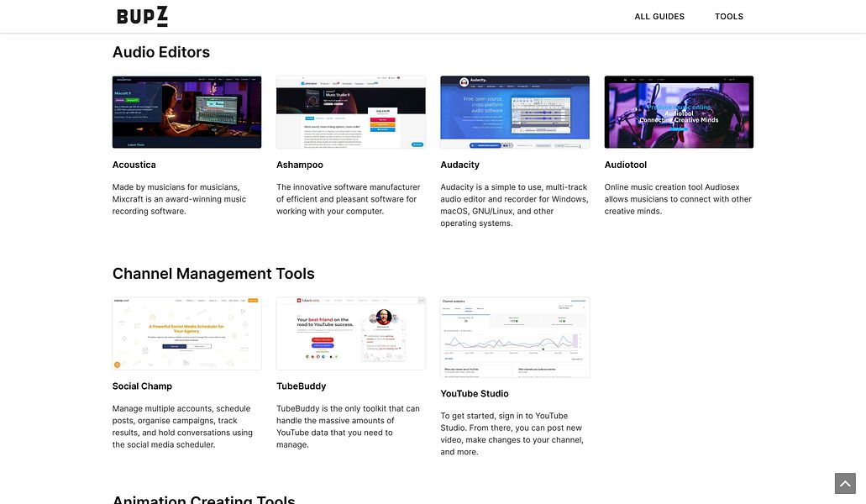Click the description 'Made by musicians for musicians'
The width and height of the screenshot is (866, 504).
coord(181,199)
